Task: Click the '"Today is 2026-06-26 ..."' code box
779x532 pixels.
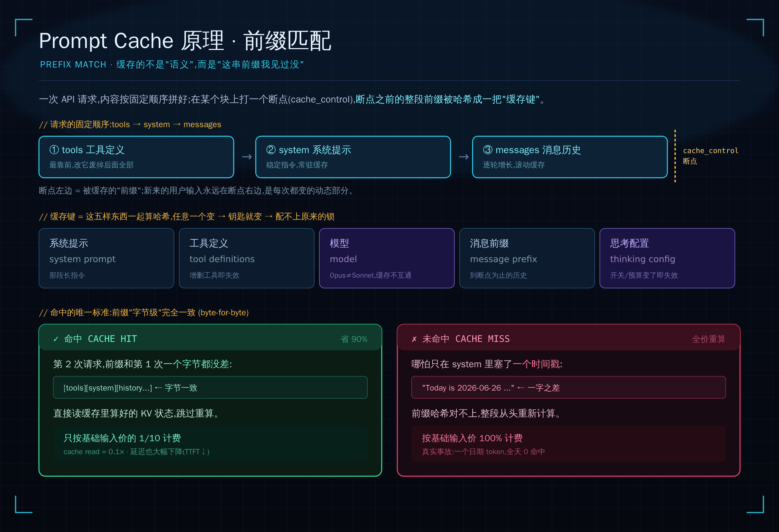Action: tap(568, 388)
